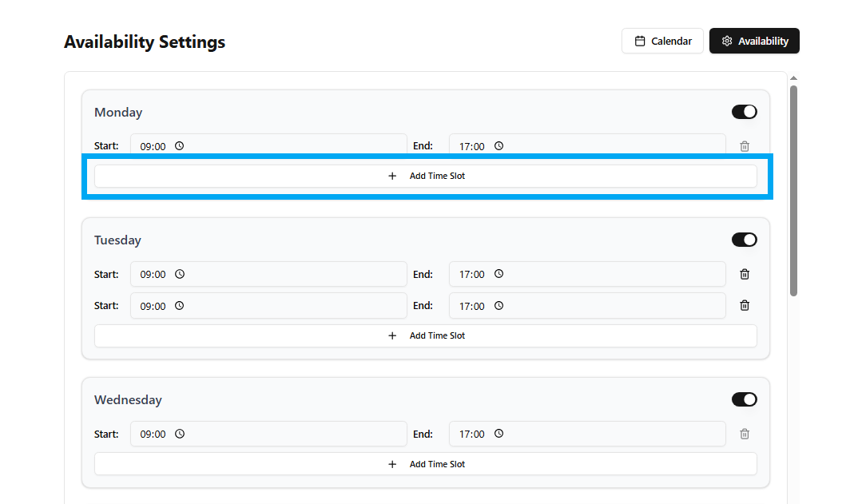Screen dimensions: 854x504
Task: Switch to the Calendar view
Action: (662, 41)
